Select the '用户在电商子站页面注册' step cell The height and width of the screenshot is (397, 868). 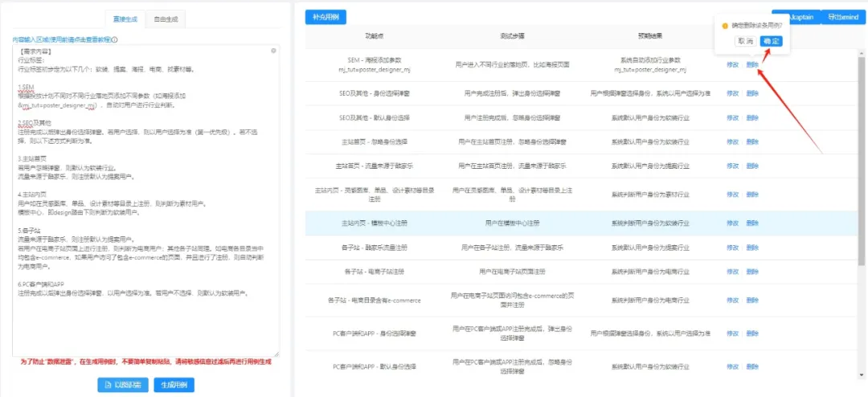point(512,272)
